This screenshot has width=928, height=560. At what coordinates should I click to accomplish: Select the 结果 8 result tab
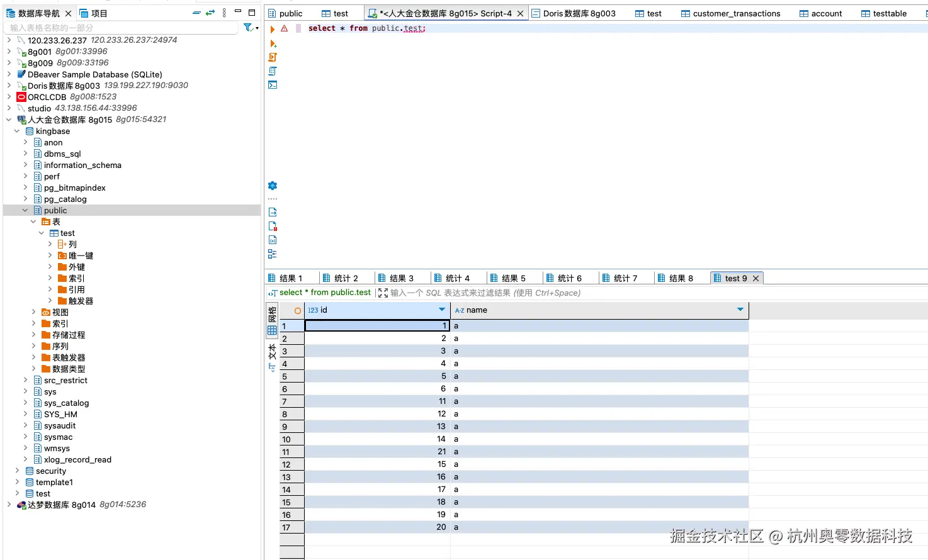pyautogui.click(x=675, y=278)
